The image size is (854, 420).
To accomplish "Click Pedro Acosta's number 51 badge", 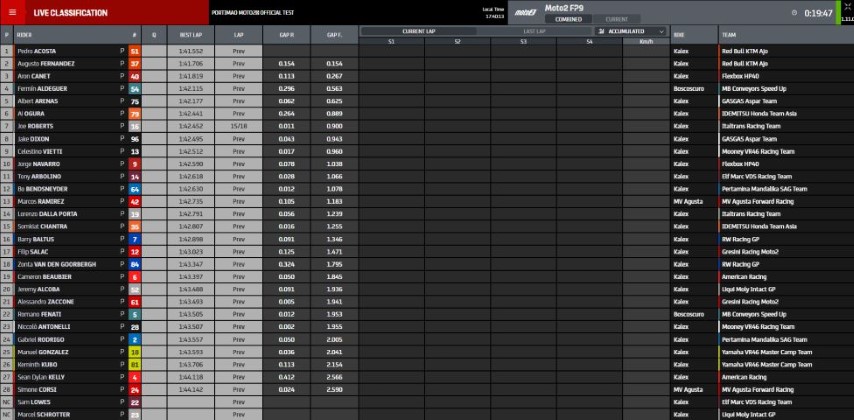I will coord(134,50).
